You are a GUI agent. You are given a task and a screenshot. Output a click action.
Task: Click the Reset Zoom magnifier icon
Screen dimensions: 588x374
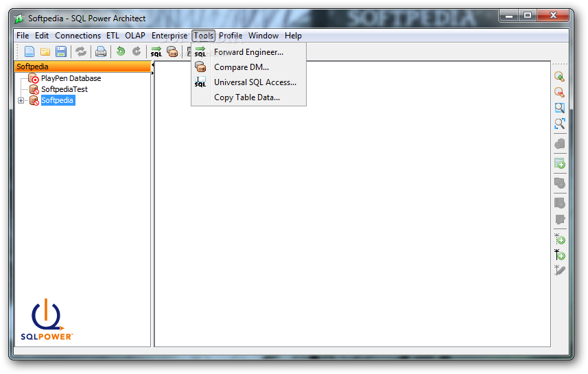coord(559,108)
